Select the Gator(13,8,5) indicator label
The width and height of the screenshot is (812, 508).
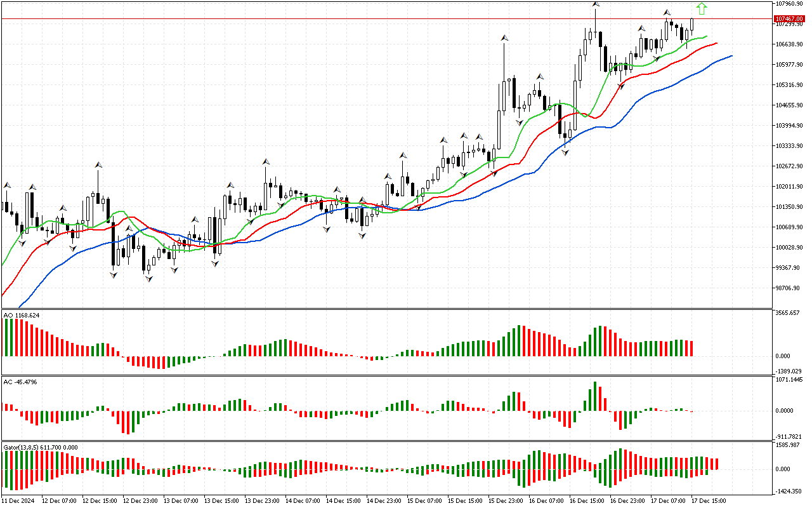[x=41, y=447]
